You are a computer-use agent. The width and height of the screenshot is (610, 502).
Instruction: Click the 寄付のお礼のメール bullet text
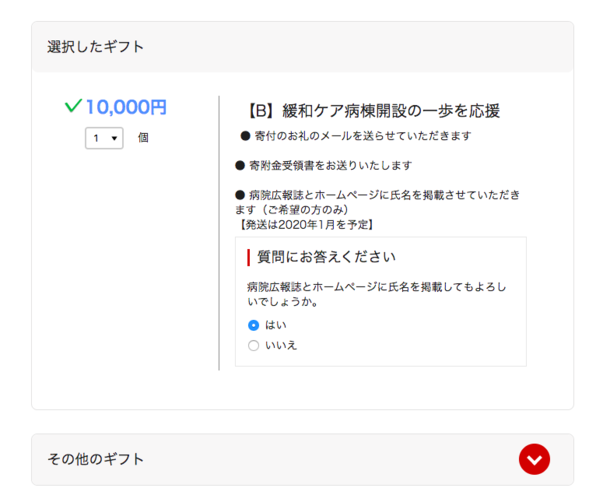(x=358, y=136)
